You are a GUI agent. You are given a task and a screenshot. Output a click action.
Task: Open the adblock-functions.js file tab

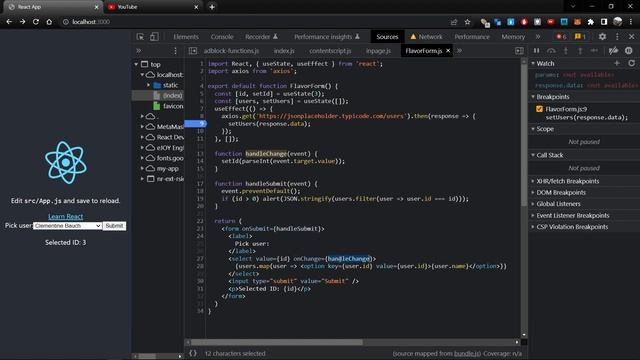(x=231, y=51)
